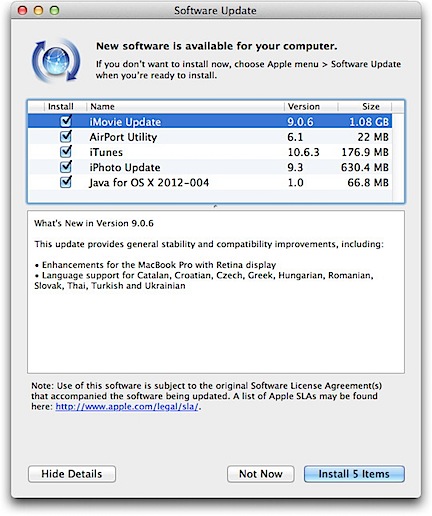Uncheck the iMovie Update checkbox

tap(66, 121)
